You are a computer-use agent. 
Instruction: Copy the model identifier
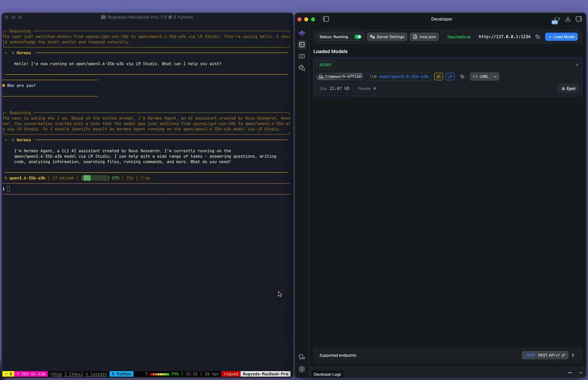pyautogui.click(x=462, y=77)
